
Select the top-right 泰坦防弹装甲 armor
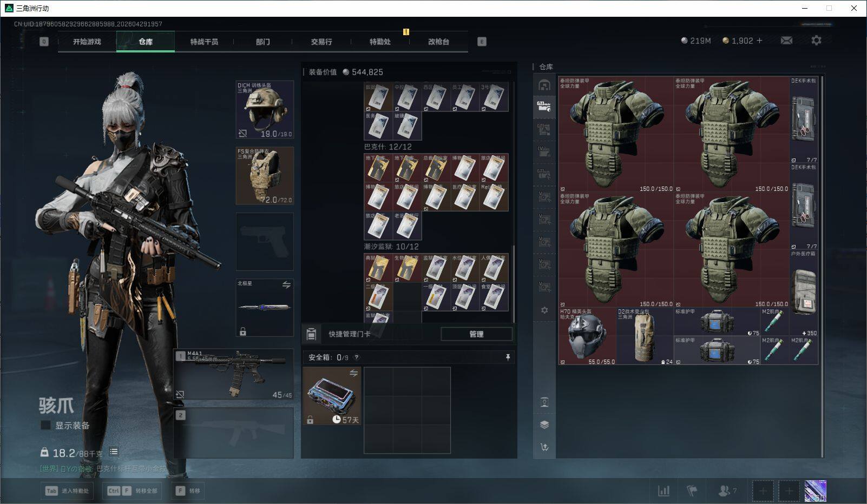click(x=732, y=135)
